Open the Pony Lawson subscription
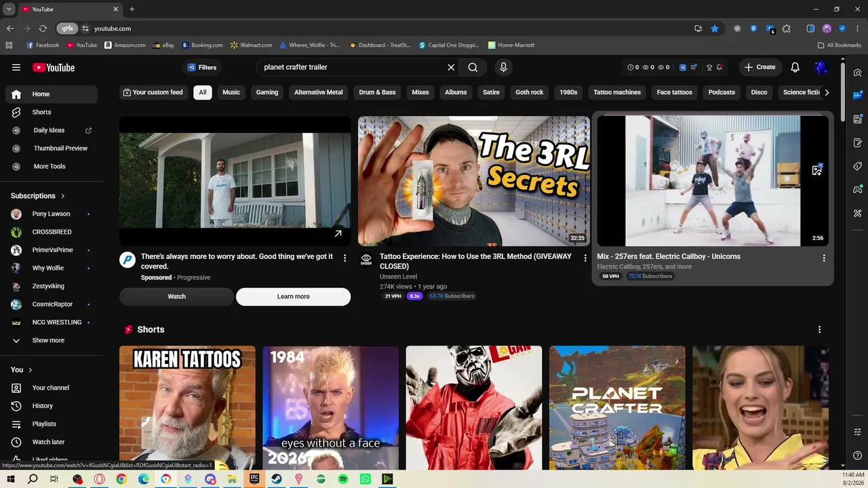This screenshot has height=488, width=868. point(52,213)
